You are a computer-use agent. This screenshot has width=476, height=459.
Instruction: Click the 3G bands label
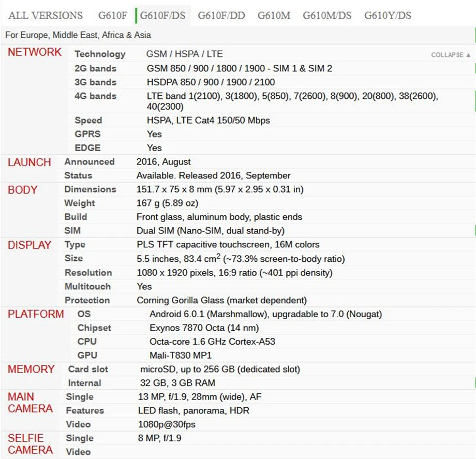[96, 82]
